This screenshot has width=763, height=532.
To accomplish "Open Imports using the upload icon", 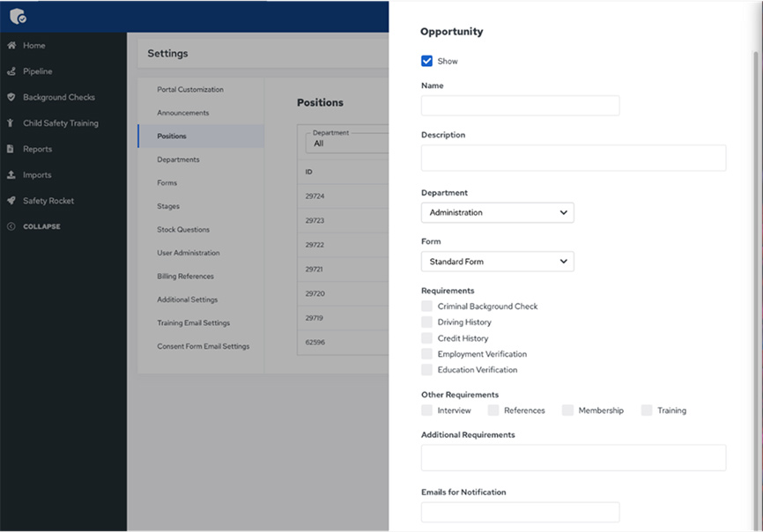I will (x=11, y=175).
